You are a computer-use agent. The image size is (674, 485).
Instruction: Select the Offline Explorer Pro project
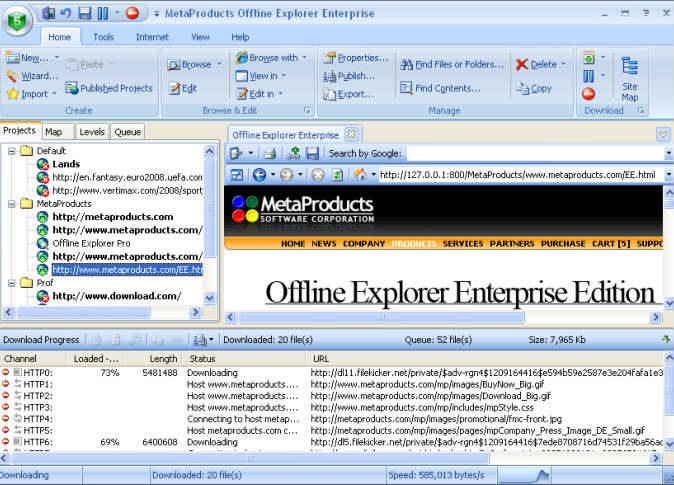[x=91, y=243]
